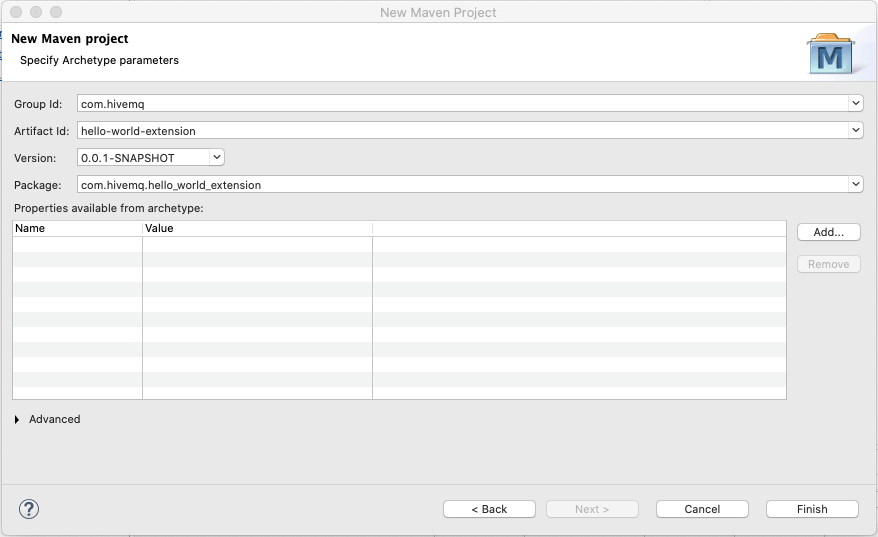Click the minimize window button
Screen dimensions: 878x537
[x=35, y=13]
